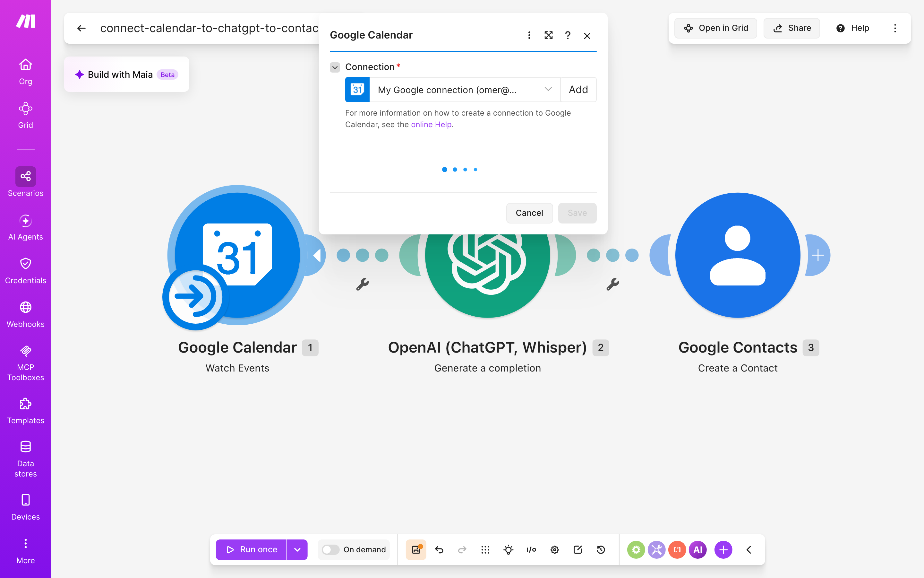Viewport: 924px width, 578px height.
Task: Expand the dialog to full screen
Action: 548,35
